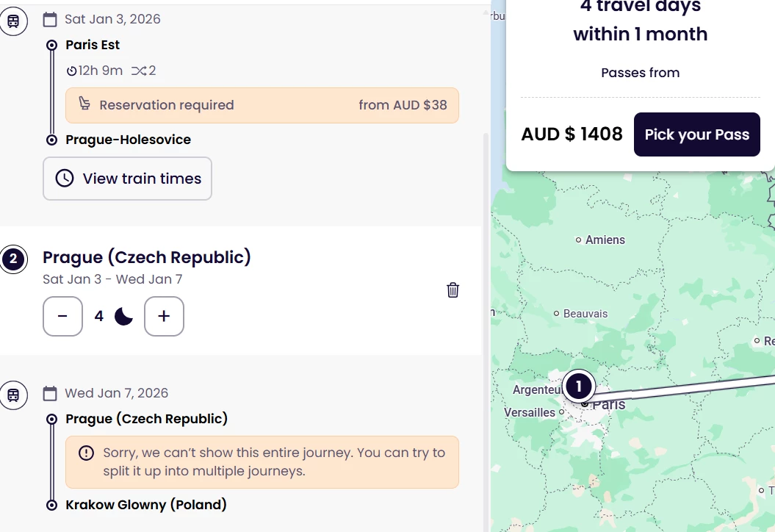This screenshot has height=532, width=775.
Task: Click the Pick your Pass button
Action: (x=696, y=134)
